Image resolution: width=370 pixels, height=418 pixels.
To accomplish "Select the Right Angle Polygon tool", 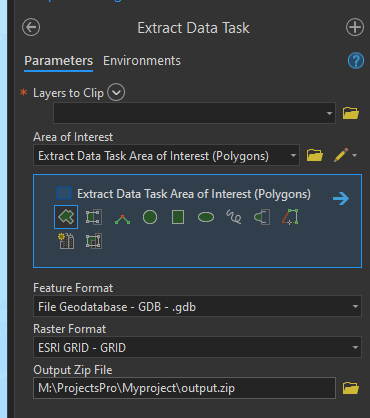I will [x=122, y=219].
